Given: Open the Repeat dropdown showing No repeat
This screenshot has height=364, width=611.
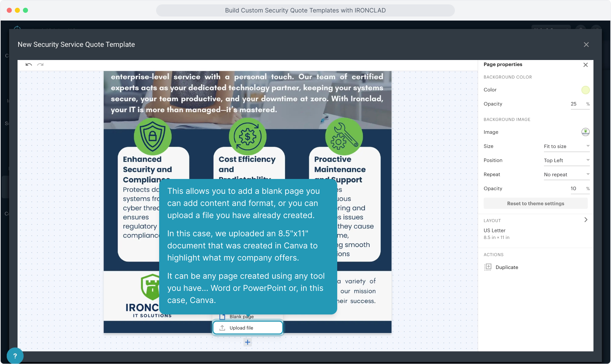Looking at the screenshot, I should coord(567,175).
